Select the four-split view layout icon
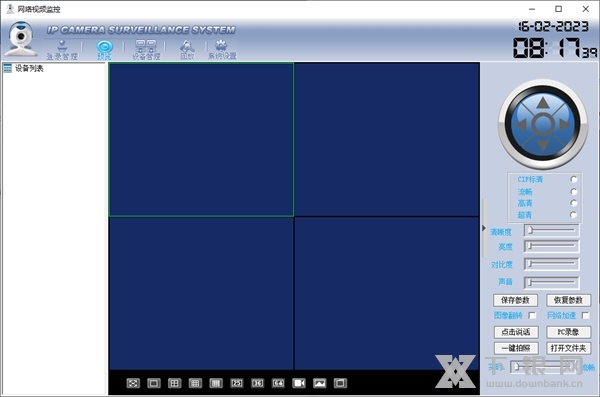 point(174,383)
